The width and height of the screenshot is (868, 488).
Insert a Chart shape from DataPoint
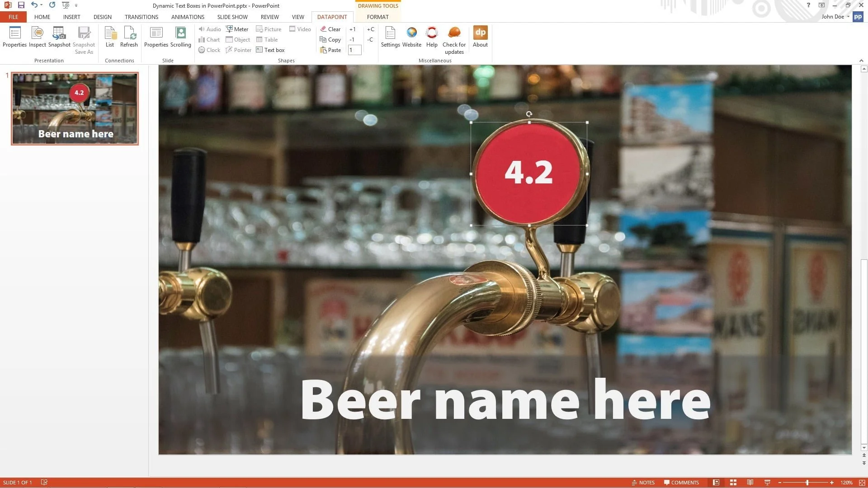[x=209, y=39]
